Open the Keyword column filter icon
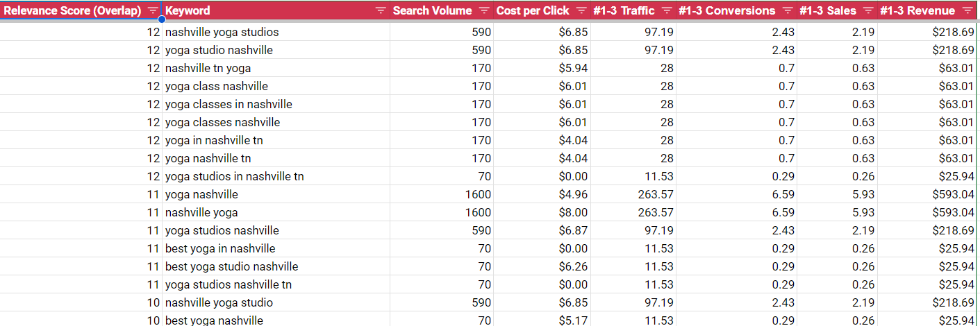980x326 pixels. coord(381,11)
